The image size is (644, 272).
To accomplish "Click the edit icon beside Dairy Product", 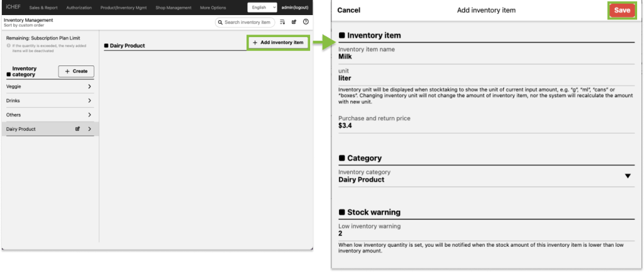I will click(x=77, y=129).
